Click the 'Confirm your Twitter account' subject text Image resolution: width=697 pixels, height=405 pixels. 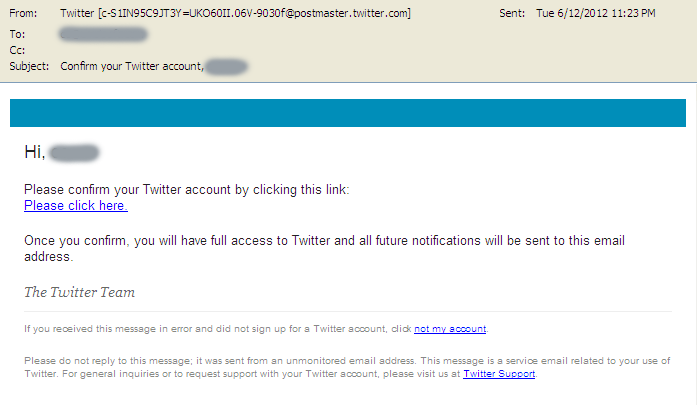click(132, 66)
